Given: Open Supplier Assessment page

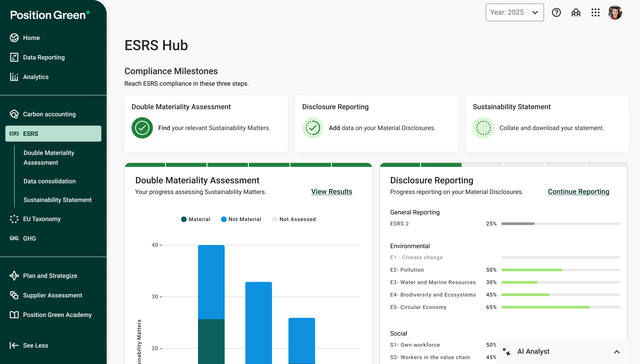Looking at the screenshot, I should pyautogui.click(x=52, y=295).
